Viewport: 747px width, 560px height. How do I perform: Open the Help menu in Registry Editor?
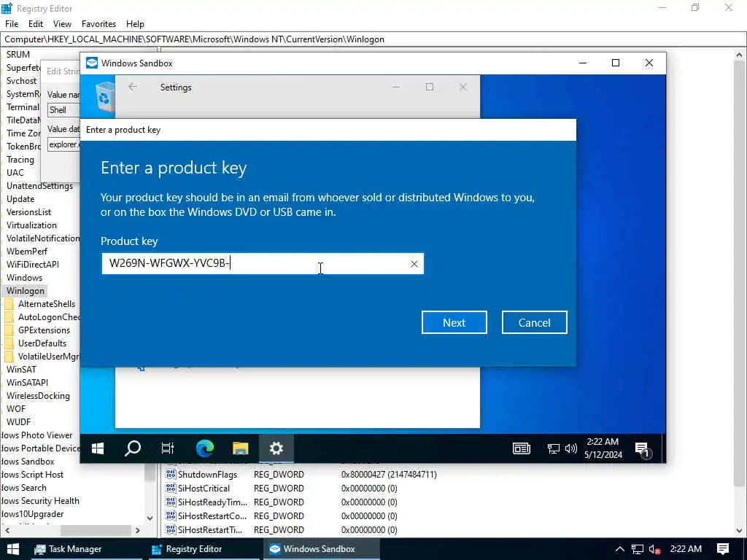pyautogui.click(x=135, y=24)
